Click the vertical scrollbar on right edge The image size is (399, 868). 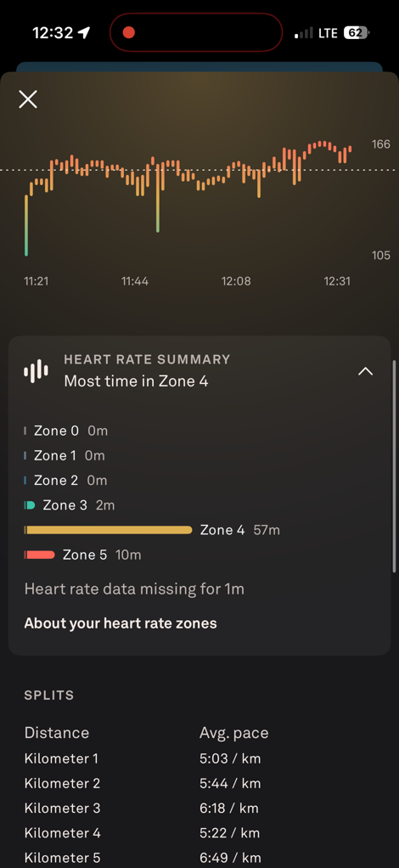[394, 466]
